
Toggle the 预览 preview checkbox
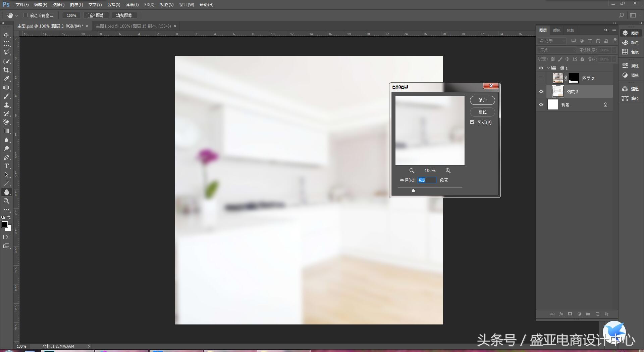click(472, 122)
